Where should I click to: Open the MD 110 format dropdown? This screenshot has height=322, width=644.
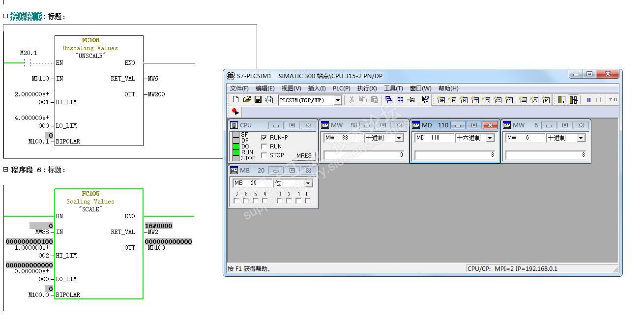[x=490, y=138]
